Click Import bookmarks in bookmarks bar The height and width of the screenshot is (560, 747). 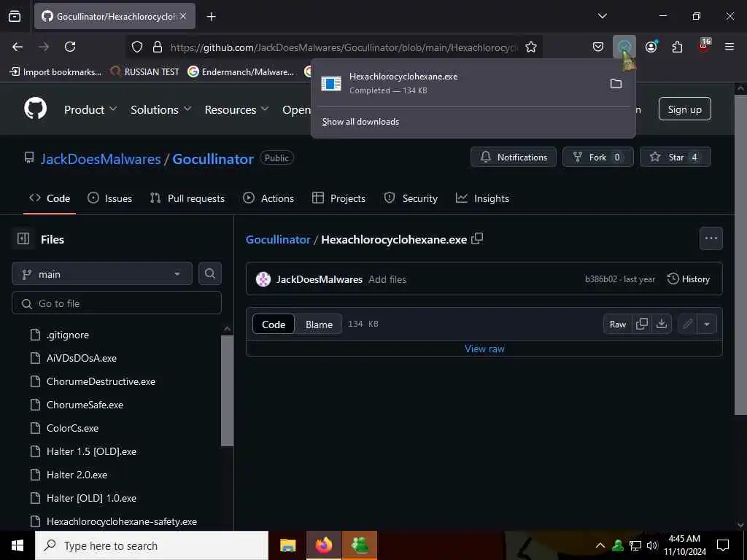click(x=55, y=72)
